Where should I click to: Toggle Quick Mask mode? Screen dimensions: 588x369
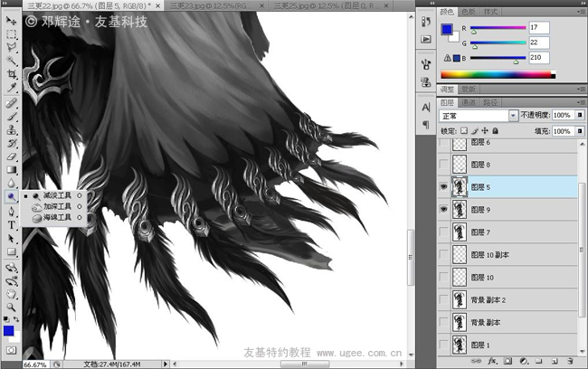11,350
